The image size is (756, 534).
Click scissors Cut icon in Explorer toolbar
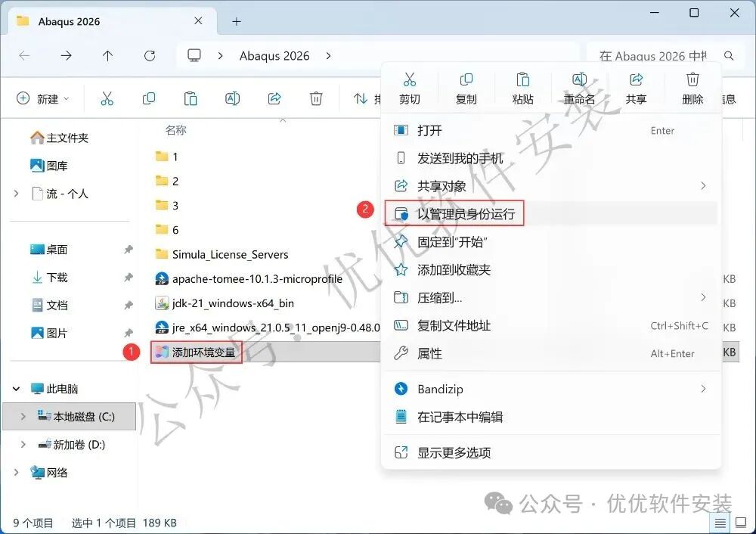pos(107,99)
